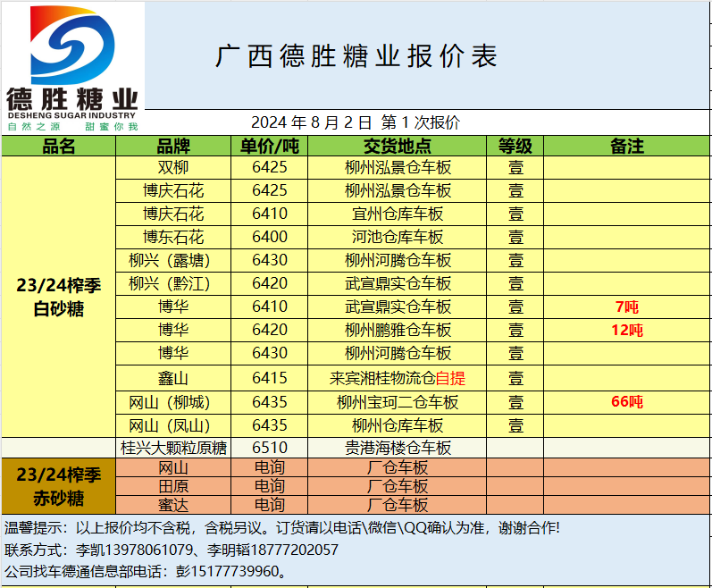This screenshot has width=712, height=588.
Task: Select the 桂兴大颗粒原糖 cell
Action: click(173, 447)
